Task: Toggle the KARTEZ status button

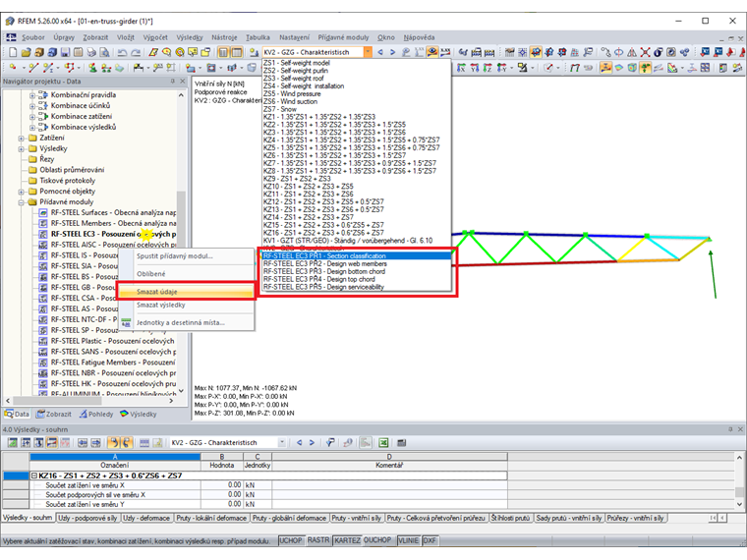Action: pos(347,540)
